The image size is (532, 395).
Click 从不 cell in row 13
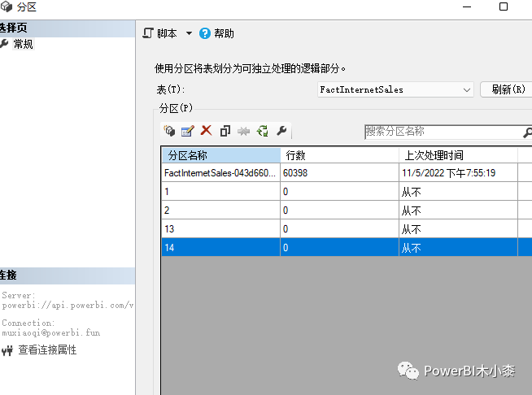click(x=458, y=229)
